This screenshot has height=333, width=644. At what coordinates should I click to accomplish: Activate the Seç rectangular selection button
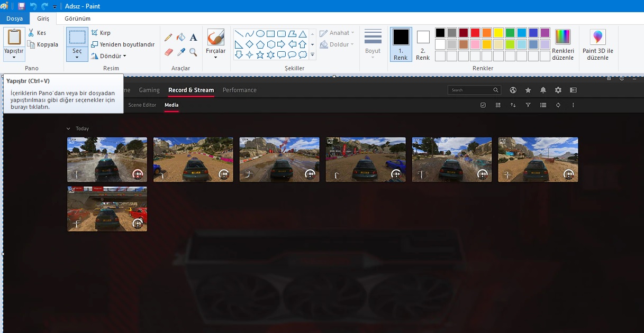tap(77, 37)
